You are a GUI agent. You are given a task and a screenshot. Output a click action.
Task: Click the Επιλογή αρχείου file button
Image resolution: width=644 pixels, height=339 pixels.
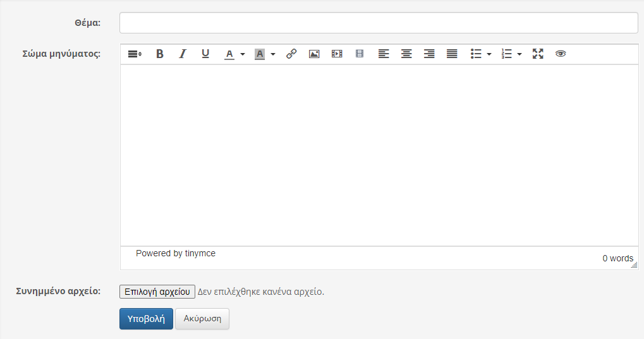[157, 292]
